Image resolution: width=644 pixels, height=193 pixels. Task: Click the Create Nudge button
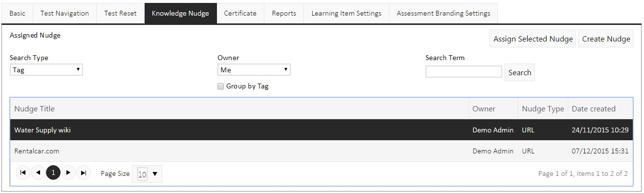pos(606,39)
